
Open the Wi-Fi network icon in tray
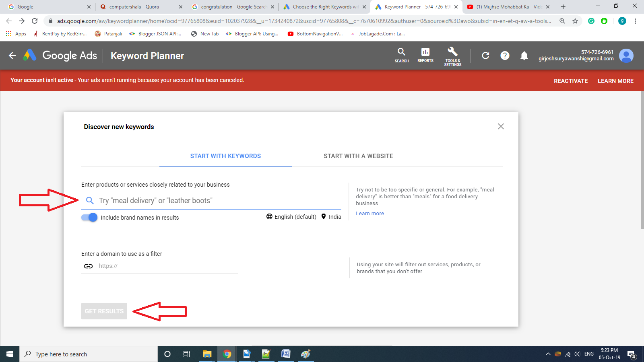coord(568,354)
